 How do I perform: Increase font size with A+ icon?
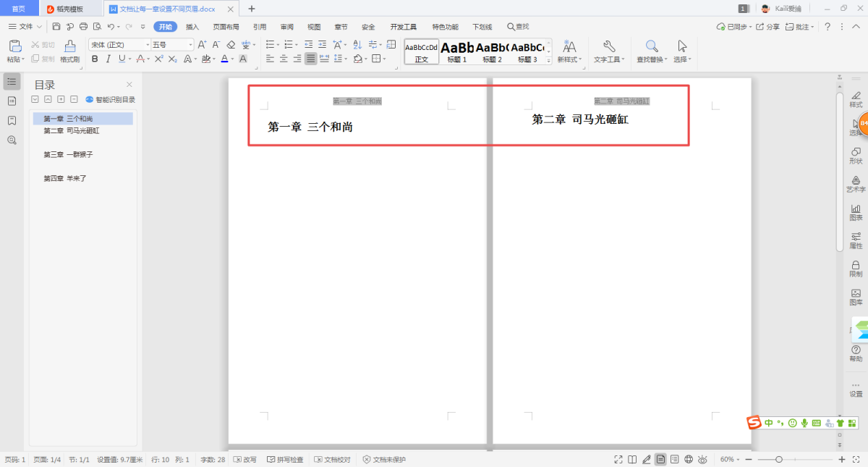[203, 45]
